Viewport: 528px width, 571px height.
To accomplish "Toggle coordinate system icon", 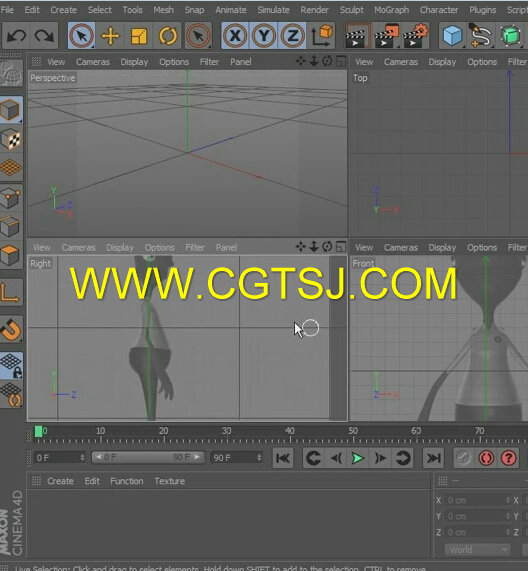I will point(322,36).
